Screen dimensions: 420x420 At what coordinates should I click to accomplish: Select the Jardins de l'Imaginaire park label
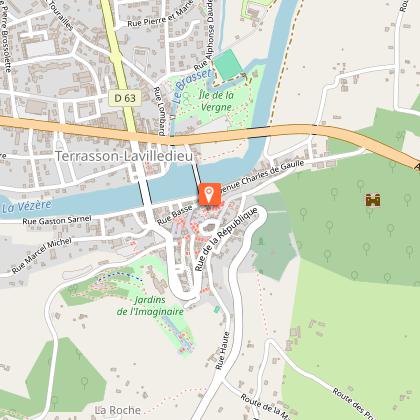[x=150, y=306]
